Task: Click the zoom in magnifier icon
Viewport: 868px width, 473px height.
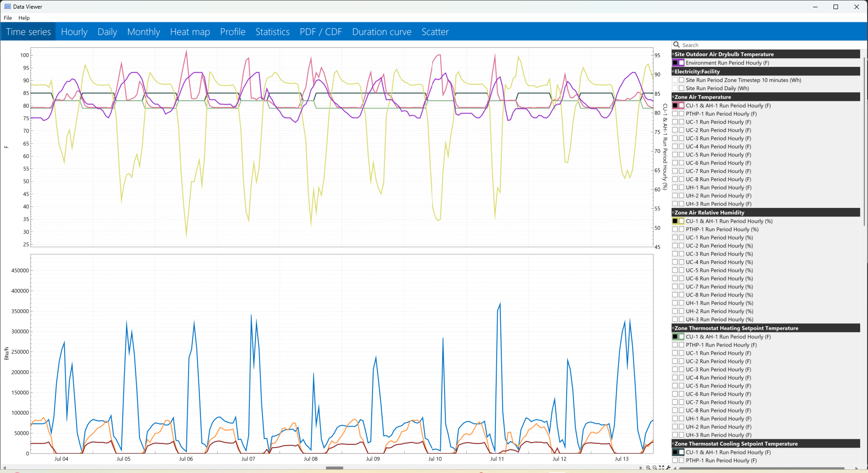Action: click(x=648, y=468)
